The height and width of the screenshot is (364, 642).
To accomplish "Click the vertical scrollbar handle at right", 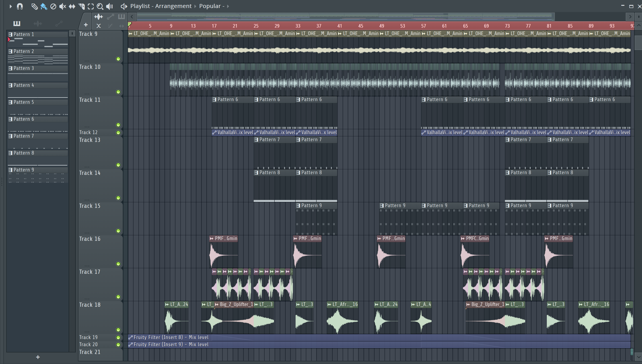I will [638, 43].
